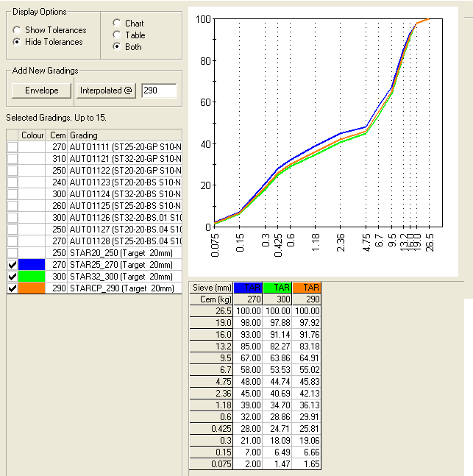The height and width of the screenshot is (476, 473).
Task: Select the Show Tolerances radio button
Action: pos(17,30)
